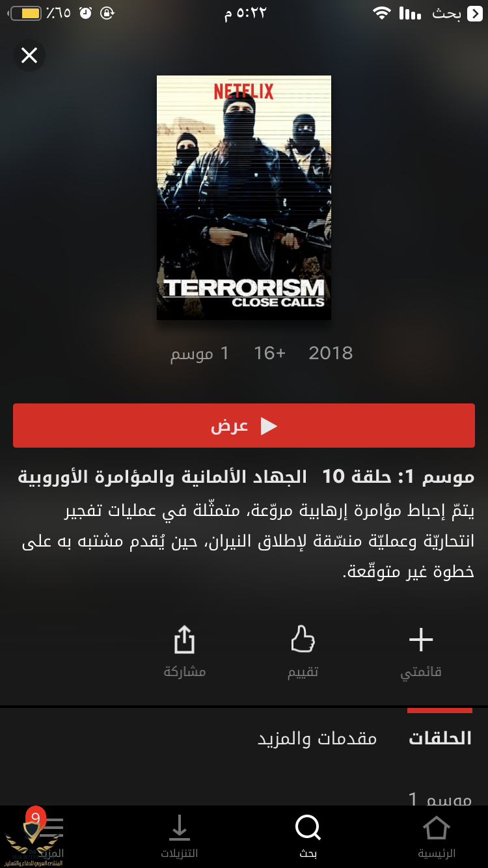
Task: Switch to the الحلقات tab
Action: [x=440, y=738]
